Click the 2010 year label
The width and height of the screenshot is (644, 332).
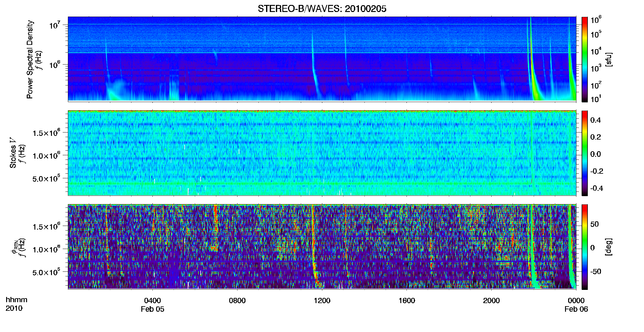coord(14,308)
